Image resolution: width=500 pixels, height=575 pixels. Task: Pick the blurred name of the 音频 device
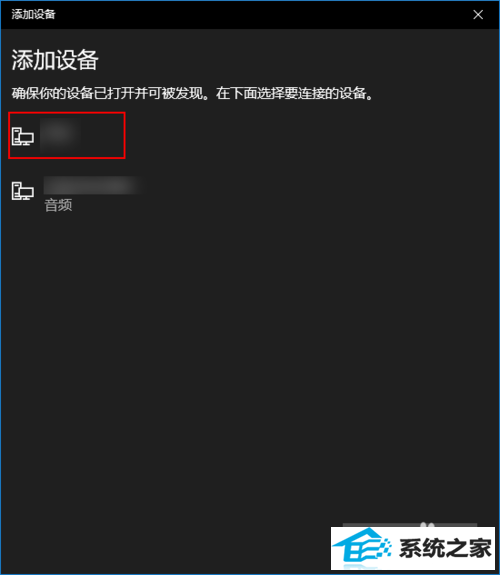(92, 185)
